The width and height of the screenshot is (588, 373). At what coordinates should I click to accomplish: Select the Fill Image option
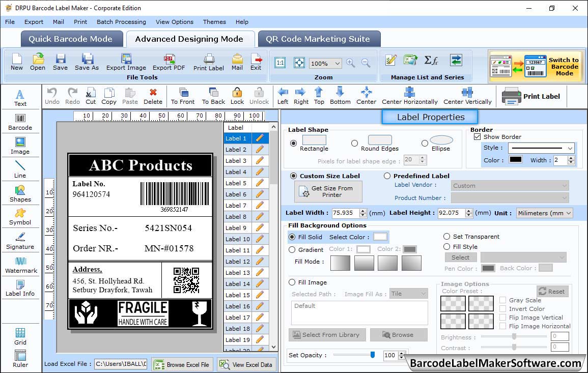[x=292, y=282]
